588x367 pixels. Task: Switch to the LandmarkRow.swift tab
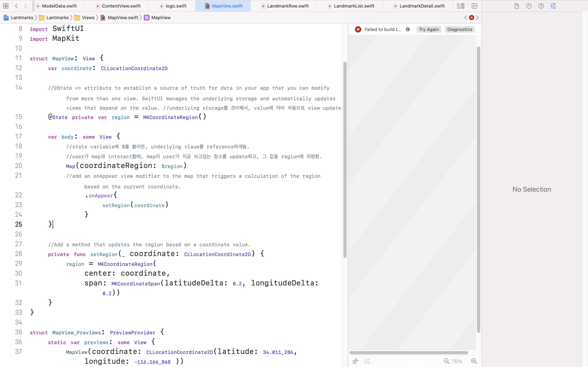point(288,6)
